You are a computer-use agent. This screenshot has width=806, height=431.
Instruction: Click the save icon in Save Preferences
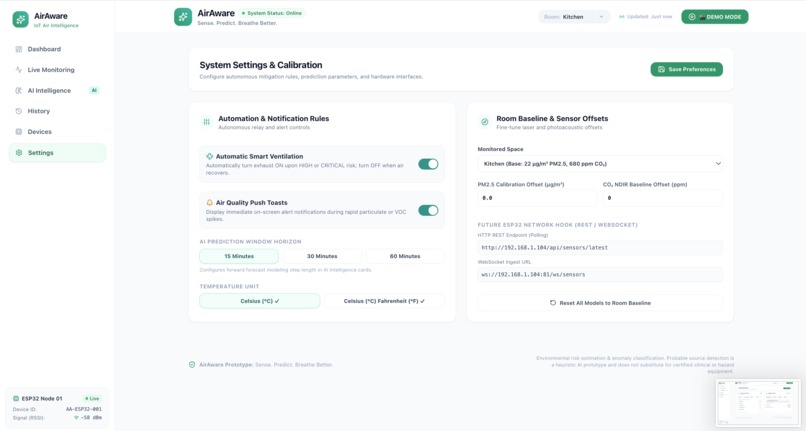tap(662, 69)
